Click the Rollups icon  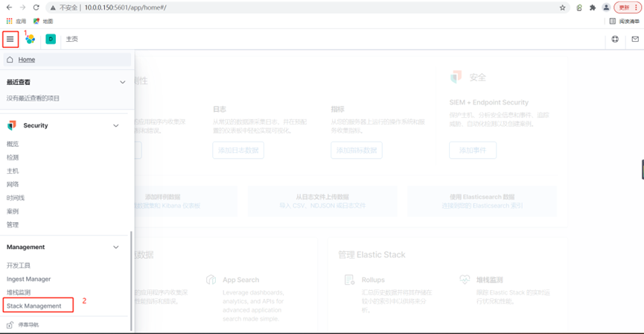(349, 280)
